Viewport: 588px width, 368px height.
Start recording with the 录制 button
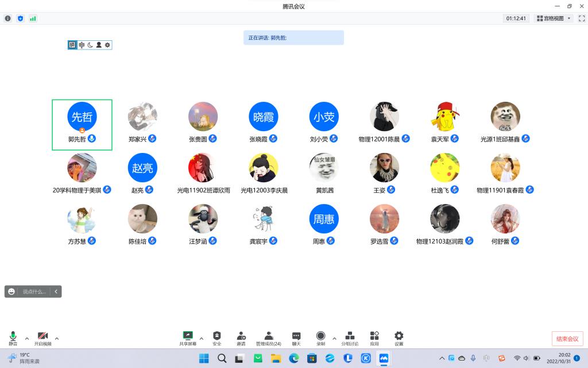pyautogui.click(x=320, y=338)
